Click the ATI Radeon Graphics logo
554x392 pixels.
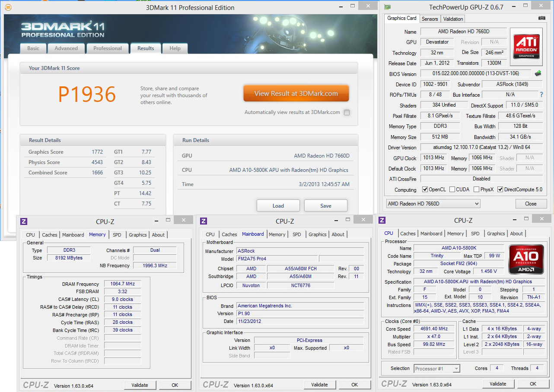pyautogui.click(x=526, y=47)
